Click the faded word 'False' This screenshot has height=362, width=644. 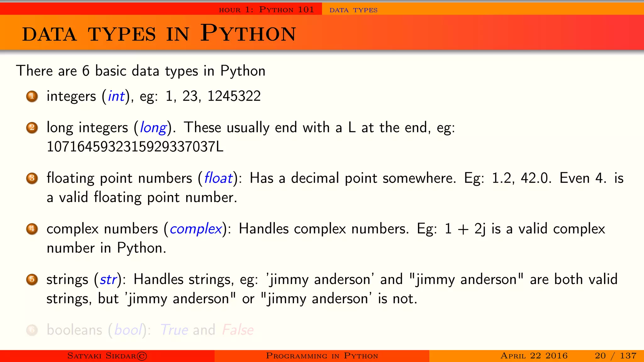pyautogui.click(x=238, y=330)
